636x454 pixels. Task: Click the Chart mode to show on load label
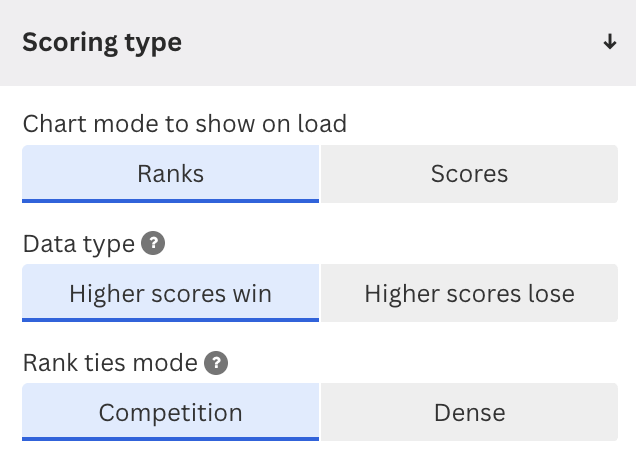(x=185, y=123)
